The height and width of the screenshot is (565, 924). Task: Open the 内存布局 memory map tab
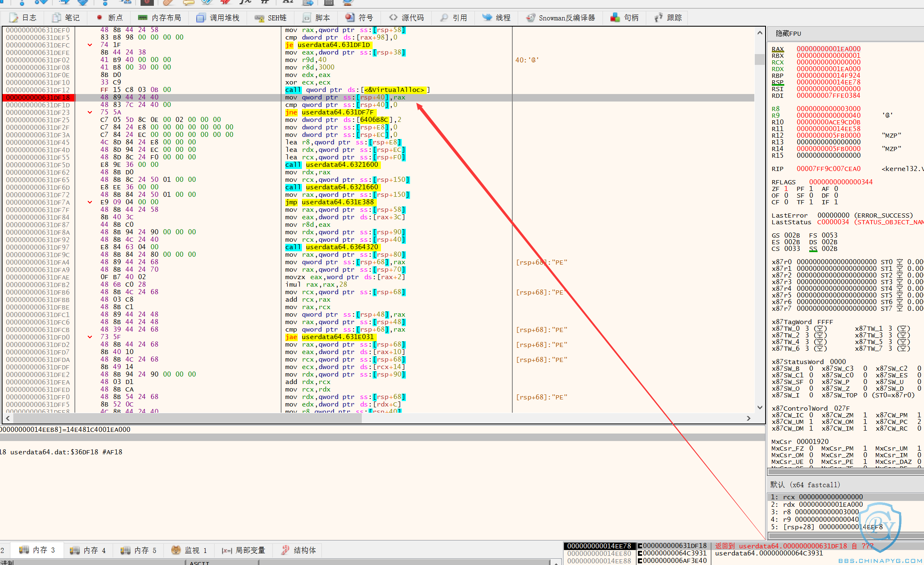(160, 18)
